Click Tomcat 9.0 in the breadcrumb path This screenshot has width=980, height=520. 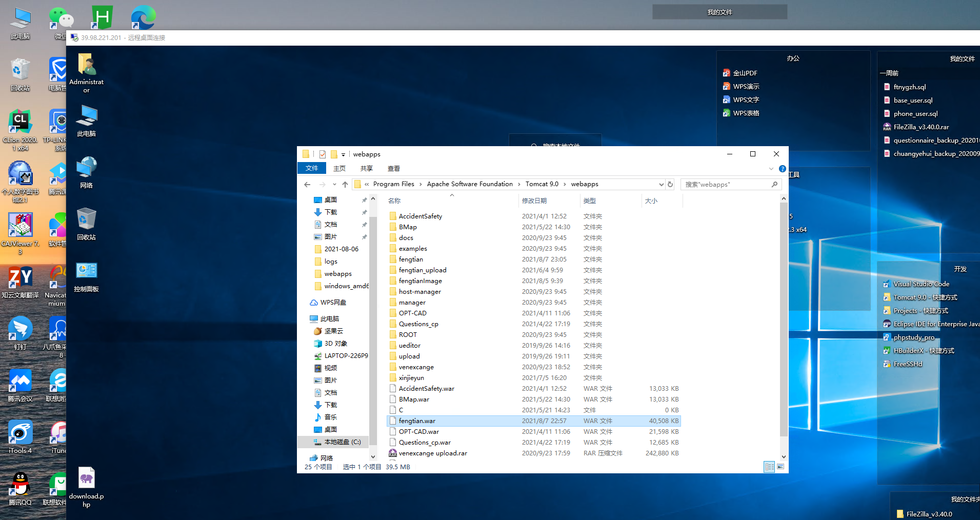542,184
